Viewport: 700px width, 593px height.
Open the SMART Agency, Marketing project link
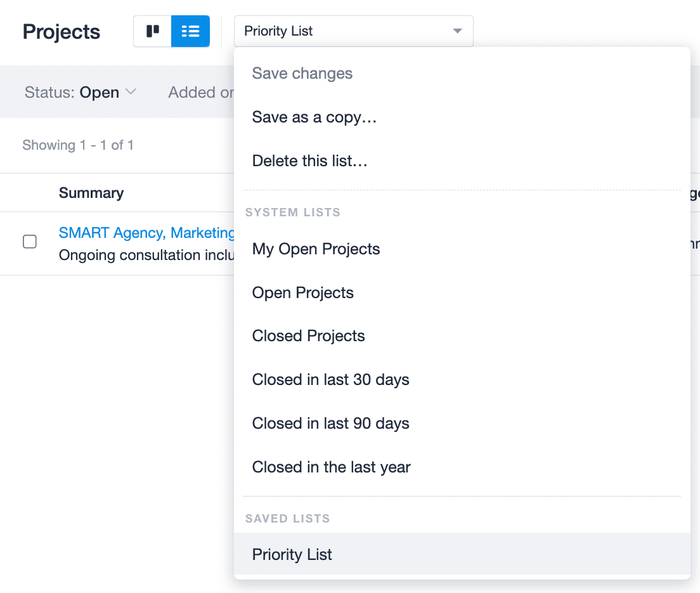click(x=146, y=233)
